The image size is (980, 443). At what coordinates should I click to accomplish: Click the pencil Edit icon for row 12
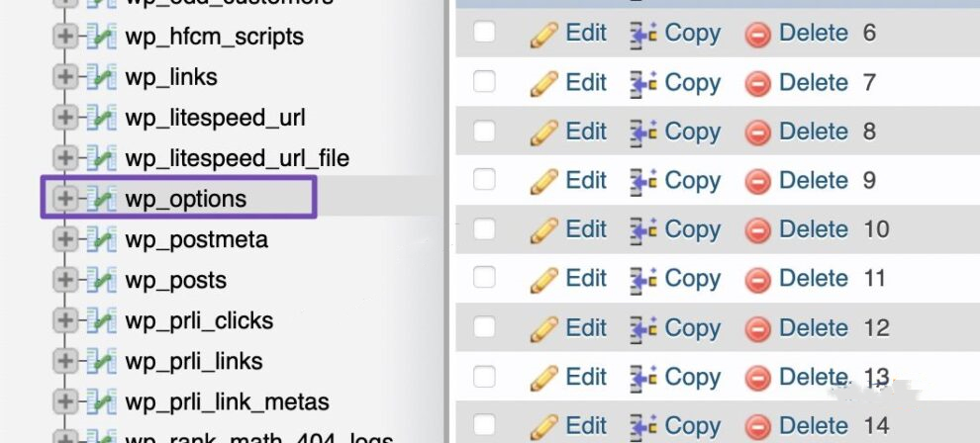543,329
